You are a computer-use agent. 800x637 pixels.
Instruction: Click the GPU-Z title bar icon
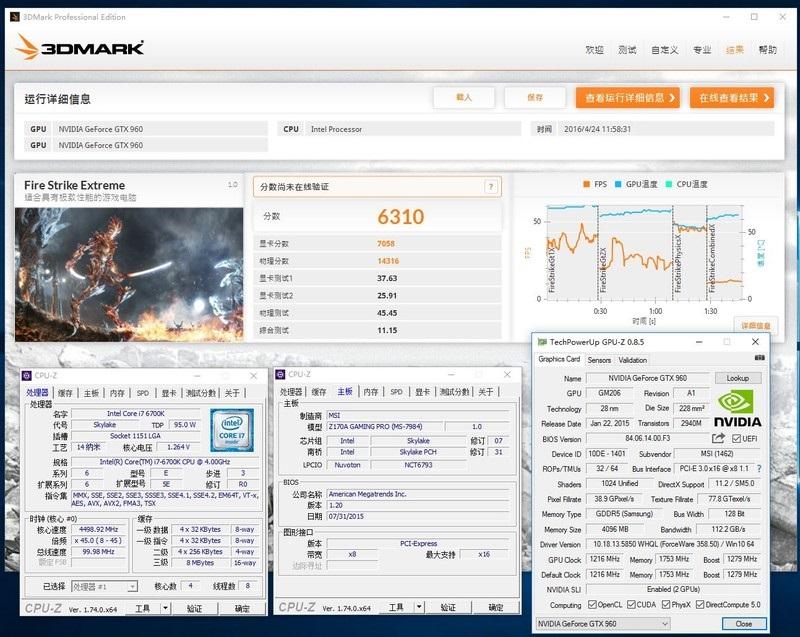(542, 342)
